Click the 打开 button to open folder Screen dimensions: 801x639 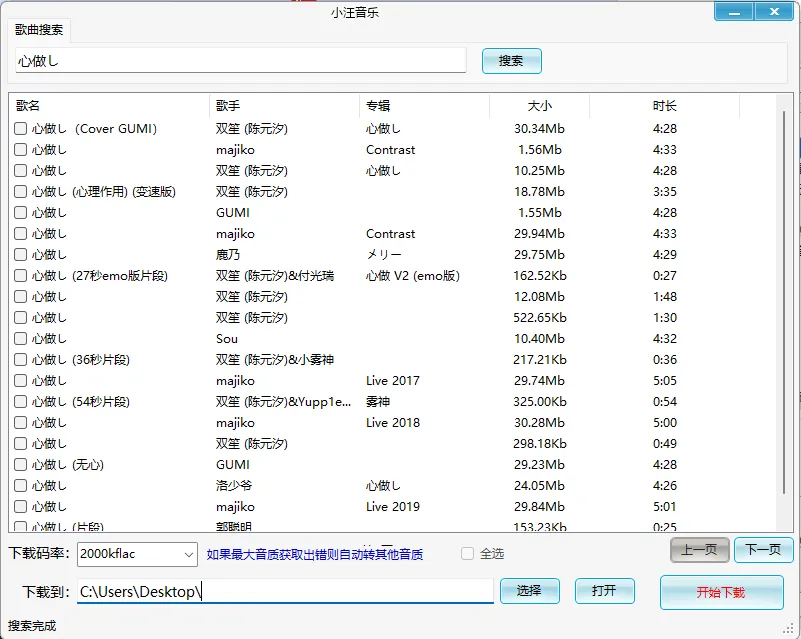click(604, 590)
